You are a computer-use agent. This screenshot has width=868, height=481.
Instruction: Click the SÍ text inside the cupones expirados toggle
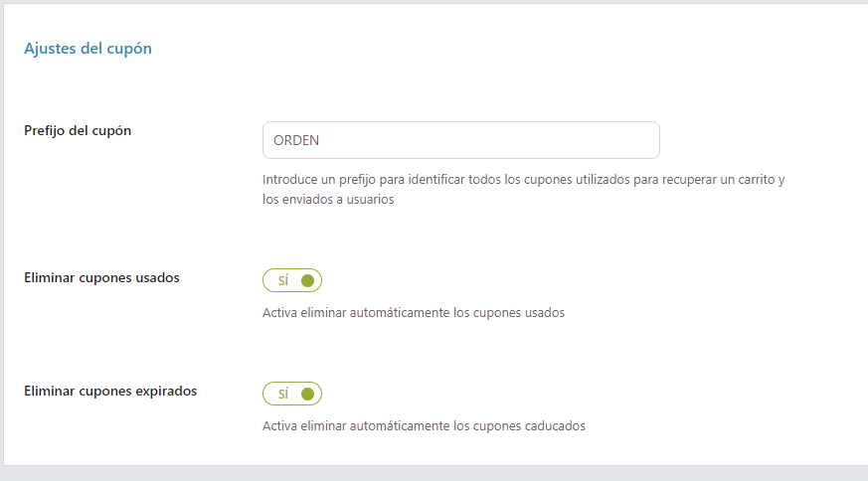pos(282,395)
